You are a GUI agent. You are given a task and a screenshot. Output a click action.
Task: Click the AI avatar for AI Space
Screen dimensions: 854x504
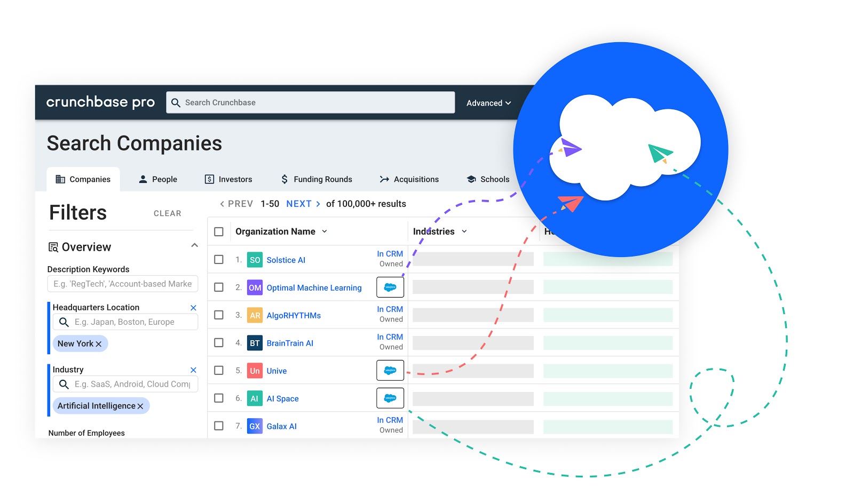click(255, 398)
